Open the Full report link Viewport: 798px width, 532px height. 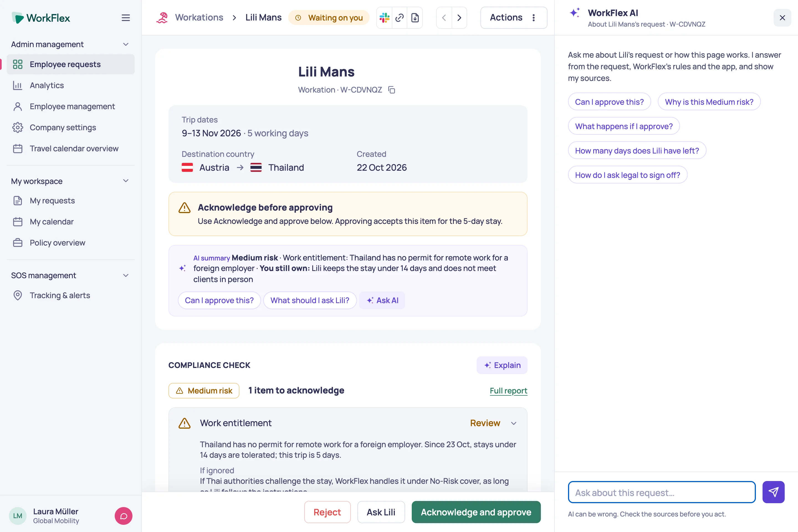tap(508, 390)
